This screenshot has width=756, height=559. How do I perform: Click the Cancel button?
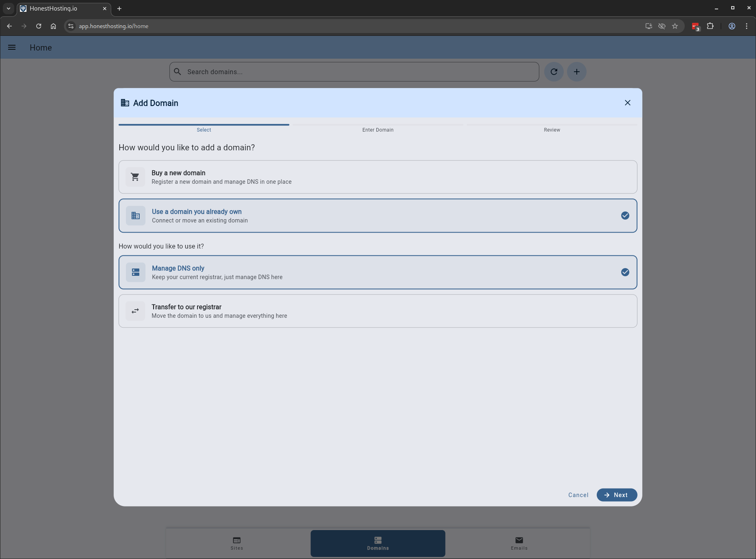578,495
